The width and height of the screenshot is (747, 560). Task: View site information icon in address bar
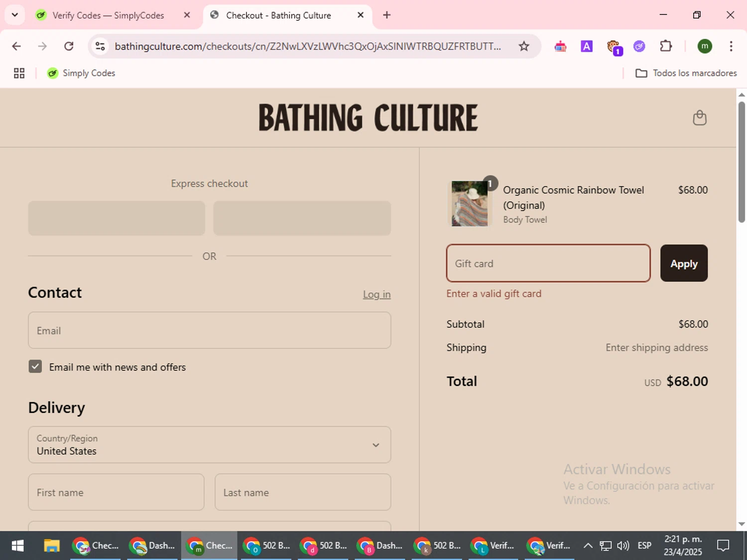pyautogui.click(x=100, y=46)
